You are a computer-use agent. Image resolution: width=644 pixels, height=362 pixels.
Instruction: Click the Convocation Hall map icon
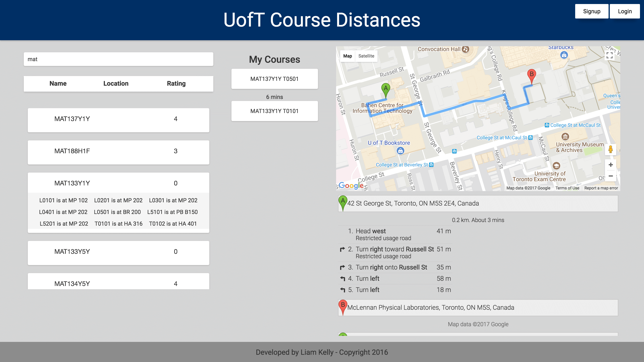point(465,49)
